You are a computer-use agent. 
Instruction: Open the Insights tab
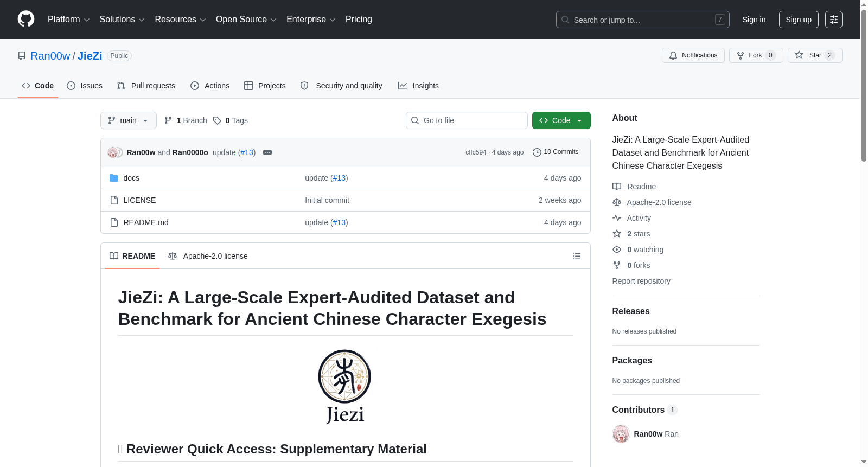click(x=418, y=86)
